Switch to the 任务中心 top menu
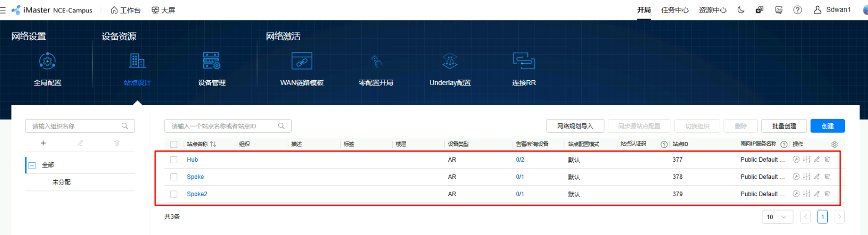This screenshot has width=868, height=235. [x=674, y=10]
